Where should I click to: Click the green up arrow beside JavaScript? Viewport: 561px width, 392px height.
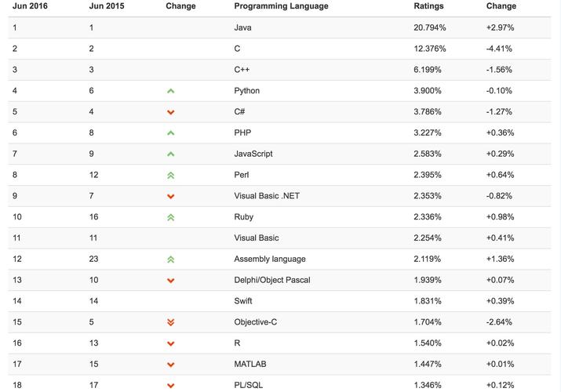(171, 154)
